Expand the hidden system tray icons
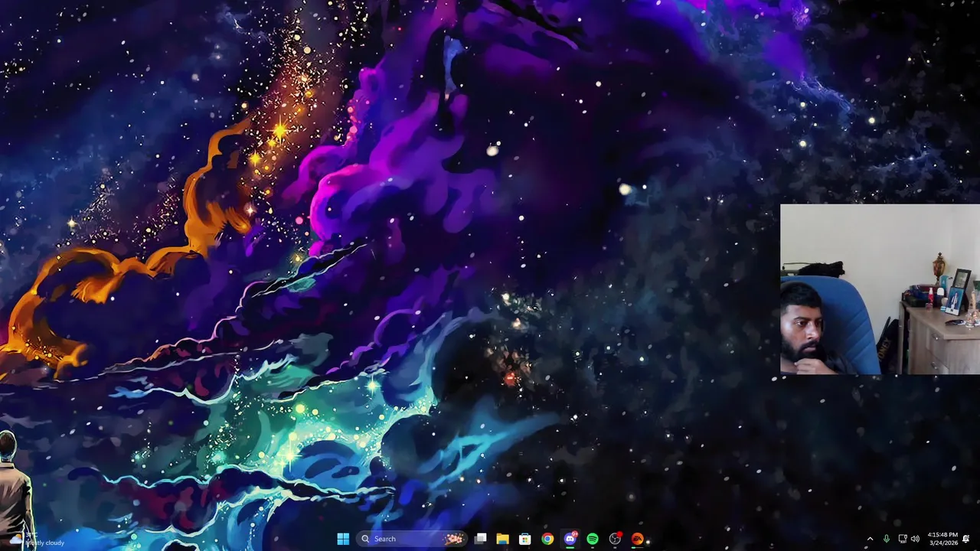Image resolution: width=980 pixels, height=551 pixels. tap(870, 539)
